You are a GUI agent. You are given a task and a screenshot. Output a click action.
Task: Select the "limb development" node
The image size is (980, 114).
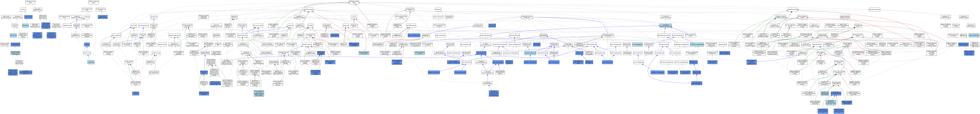pos(664,45)
